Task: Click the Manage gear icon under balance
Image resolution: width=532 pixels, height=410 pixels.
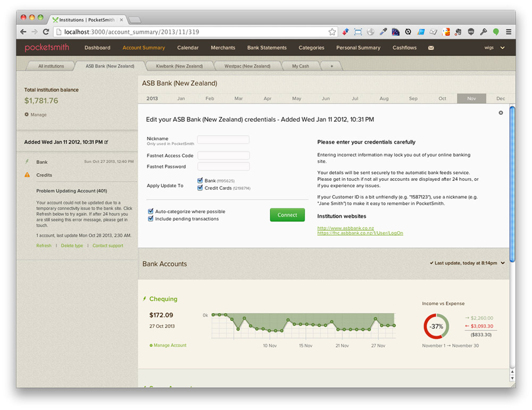Action: pyautogui.click(x=27, y=115)
